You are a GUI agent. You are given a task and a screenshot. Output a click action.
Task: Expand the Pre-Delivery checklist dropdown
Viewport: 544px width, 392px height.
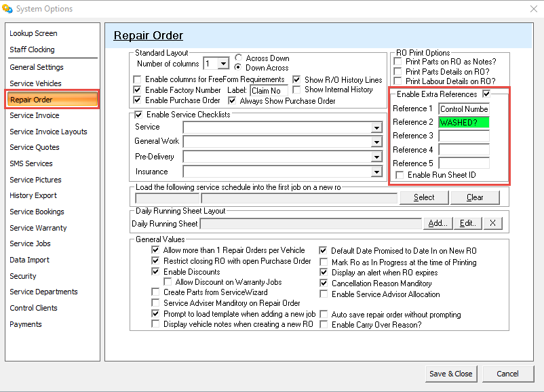click(x=376, y=157)
